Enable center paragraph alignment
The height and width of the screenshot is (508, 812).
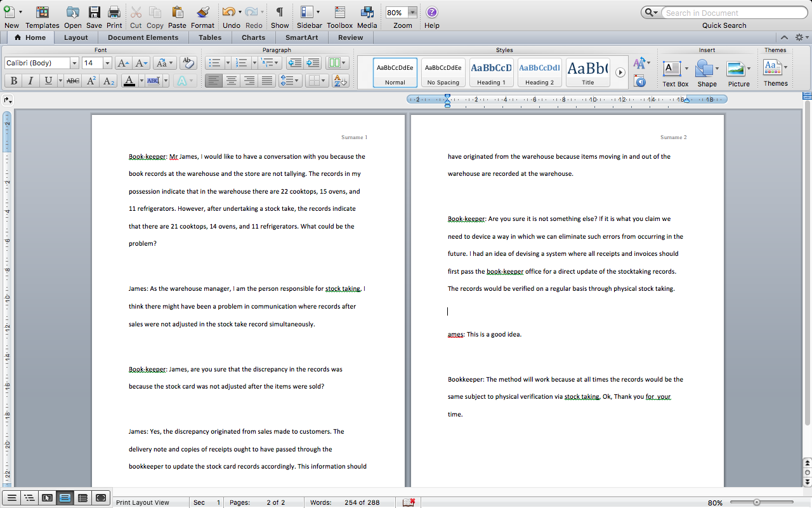[x=232, y=81]
